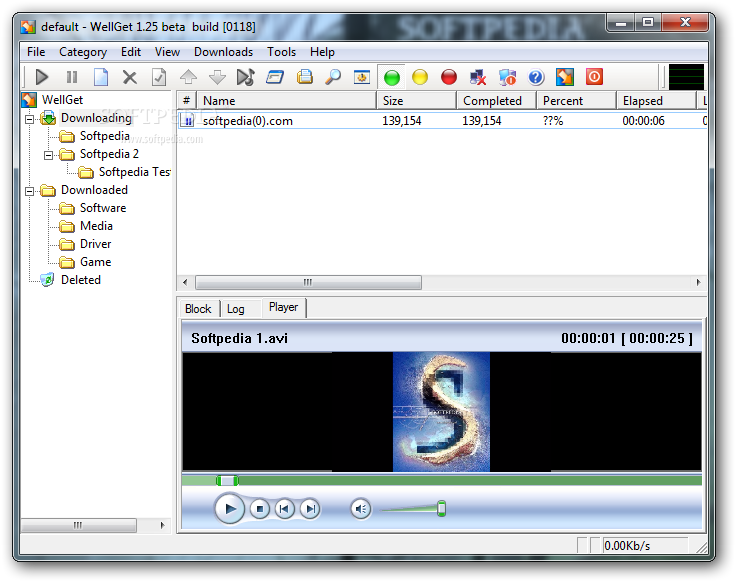Select the softpedia(0).com download row

tap(442, 121)
